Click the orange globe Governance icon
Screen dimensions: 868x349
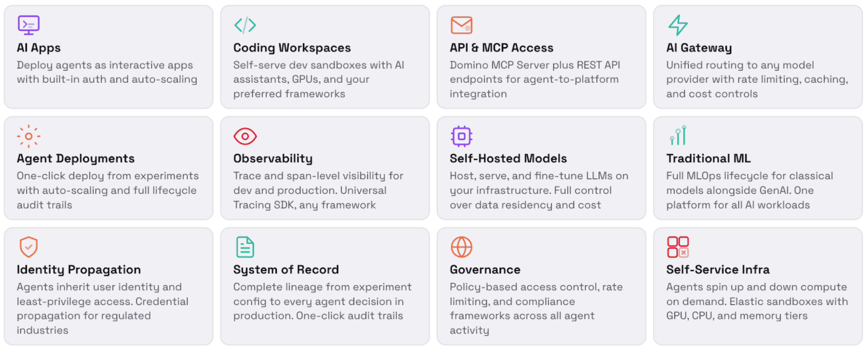(x=461, y=247)
